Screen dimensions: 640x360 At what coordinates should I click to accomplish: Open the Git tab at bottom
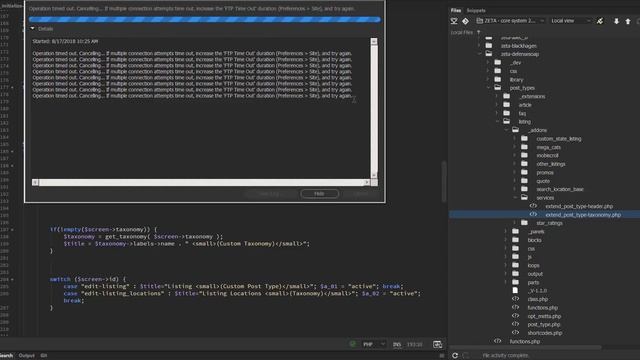(x=44, y=356)
